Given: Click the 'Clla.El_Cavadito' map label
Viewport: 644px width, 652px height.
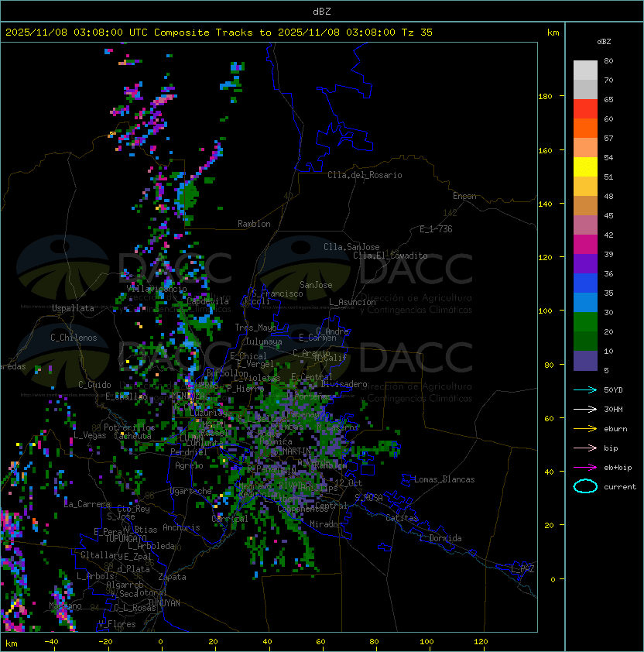Looking at the screenshot, I should pos(390,256).
